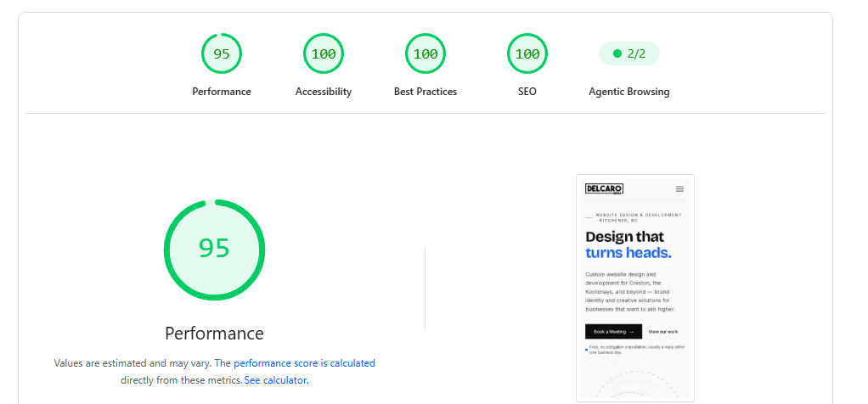Click the large 'Performance' heading text

tap(214, 334)
